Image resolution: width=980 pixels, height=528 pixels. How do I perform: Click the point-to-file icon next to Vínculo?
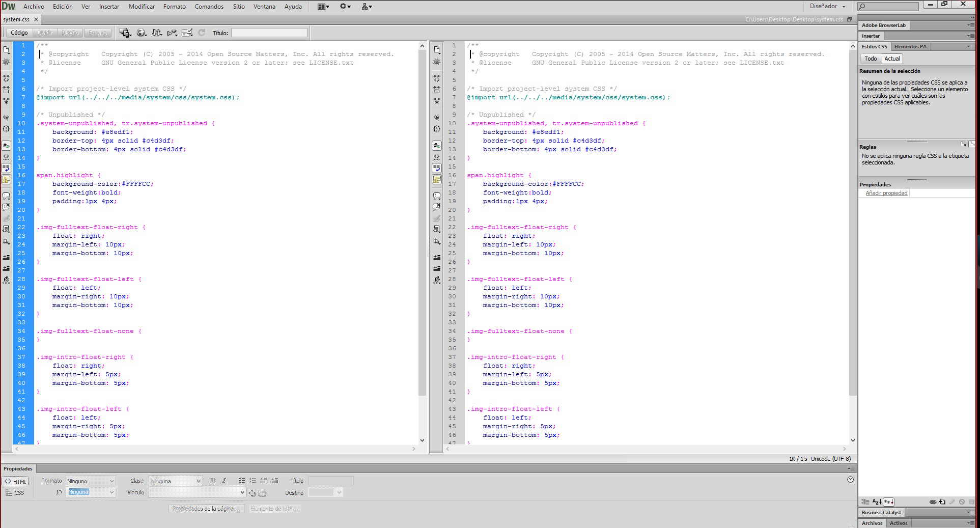pos(253,493)
